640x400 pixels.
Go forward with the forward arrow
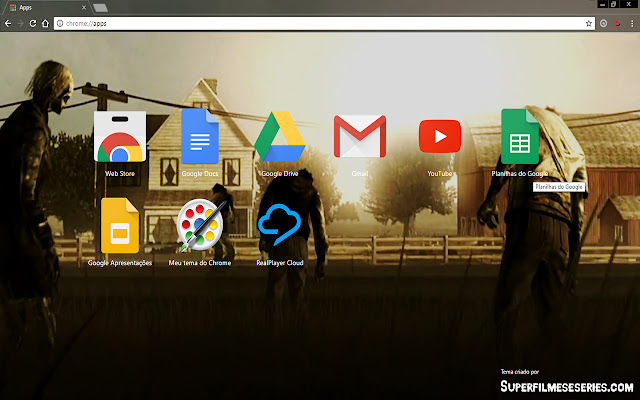(20, 24)
